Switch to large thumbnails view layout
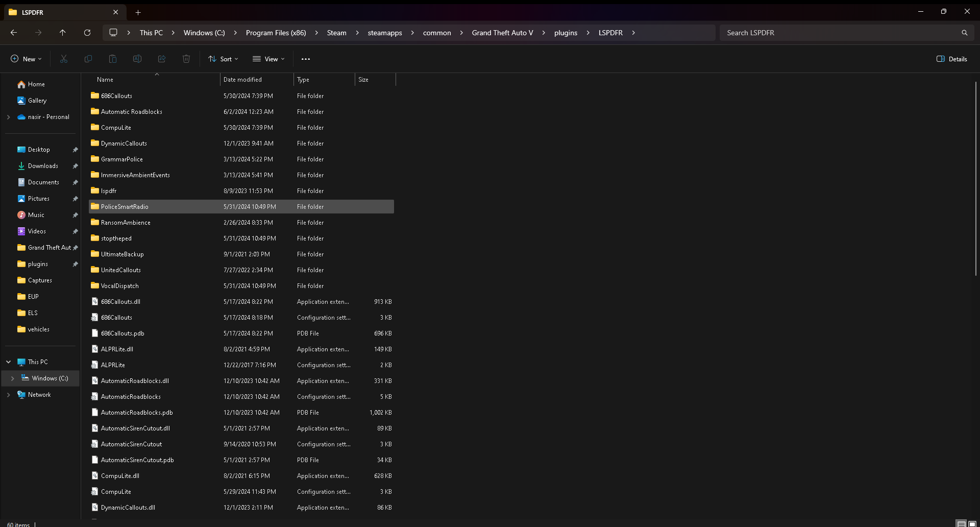 [972, 523]
